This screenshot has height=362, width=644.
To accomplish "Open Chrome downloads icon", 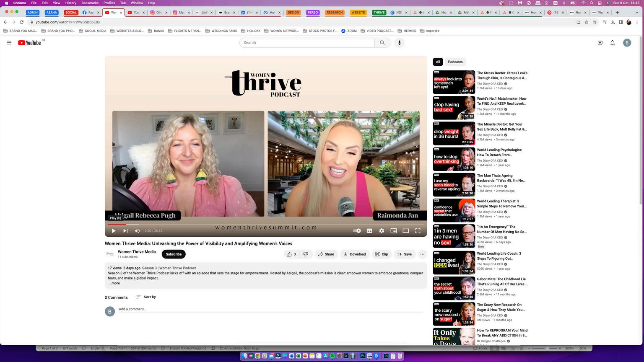I will click(613, 22).
